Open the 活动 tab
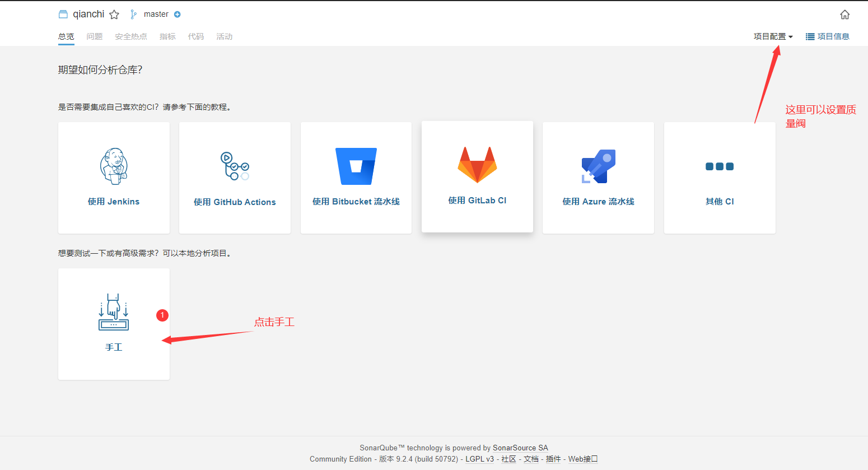The width and height of the screenshot is (868, 470). [225, 36]
